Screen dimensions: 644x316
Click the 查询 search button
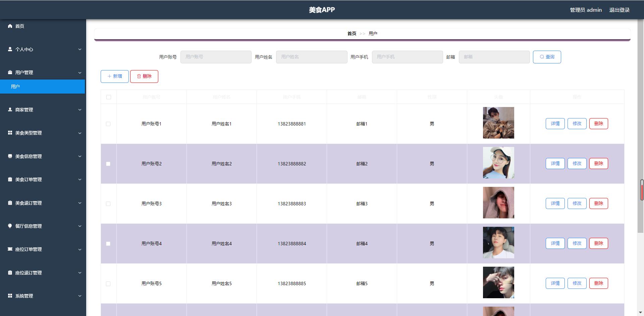[547, 57]
